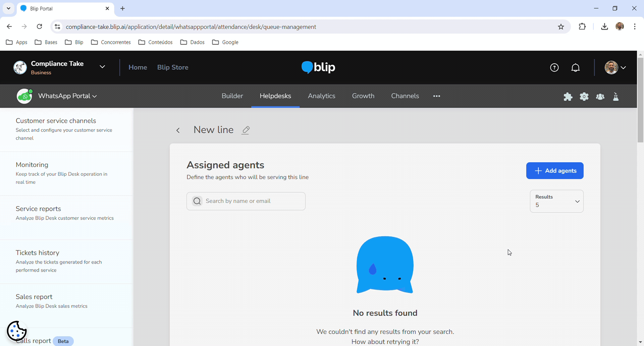Screen dimensions: 644x346
Task: Open Sales report in the sidebar
Action: tap(66, 305)
